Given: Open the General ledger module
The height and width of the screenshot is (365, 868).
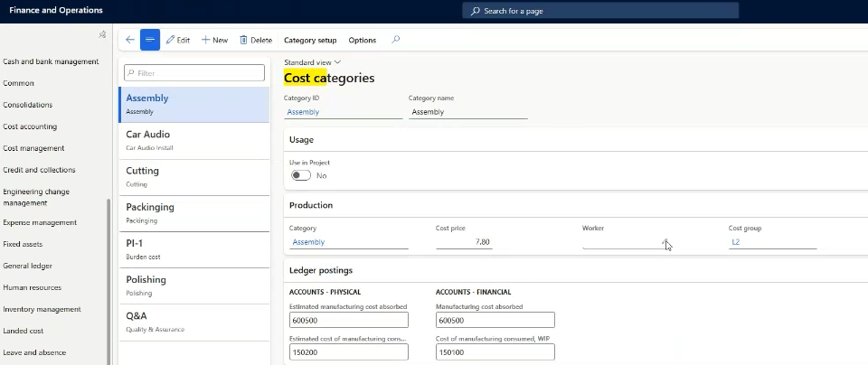Looking at the screenshot, I should [28, 266].
